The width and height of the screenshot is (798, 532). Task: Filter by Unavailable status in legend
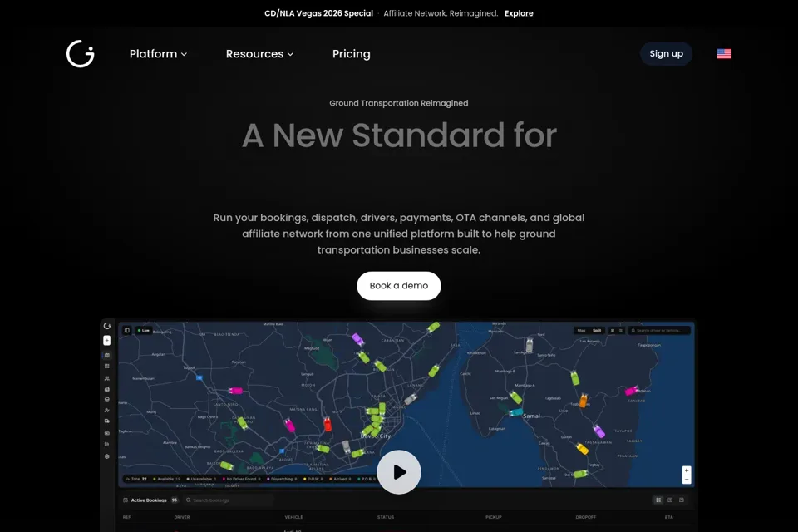pyautogui.click(x=201, y=479)
